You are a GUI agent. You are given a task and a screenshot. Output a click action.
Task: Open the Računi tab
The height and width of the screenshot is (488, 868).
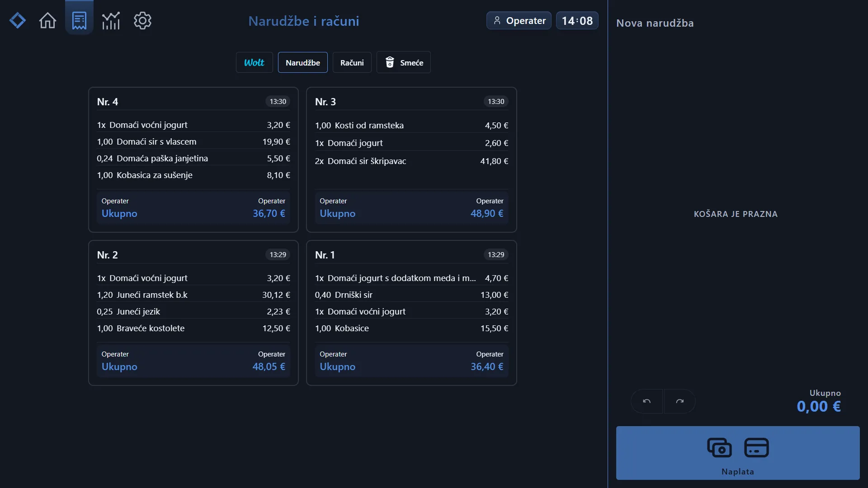click(352, 62)
